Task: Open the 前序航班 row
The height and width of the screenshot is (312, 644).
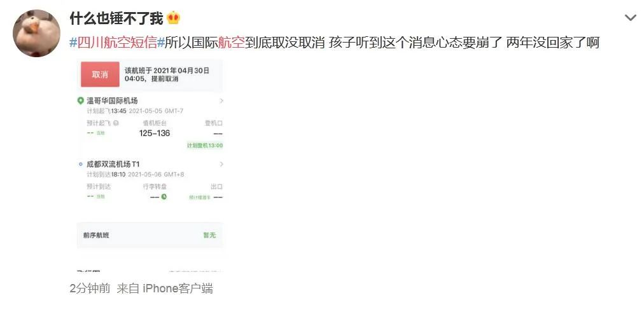Action: (x=150, y=235)
